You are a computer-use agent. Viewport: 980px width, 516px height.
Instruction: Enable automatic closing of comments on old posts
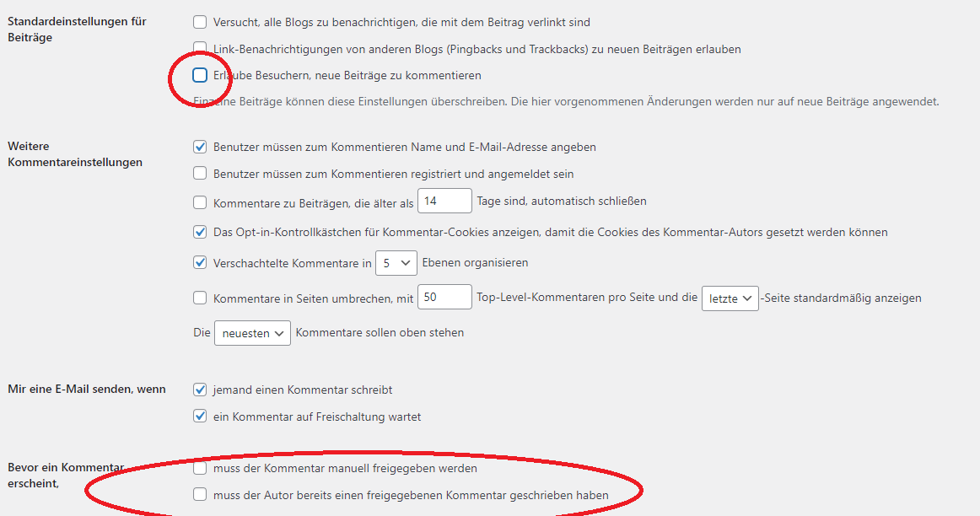(x=200, y=201)
